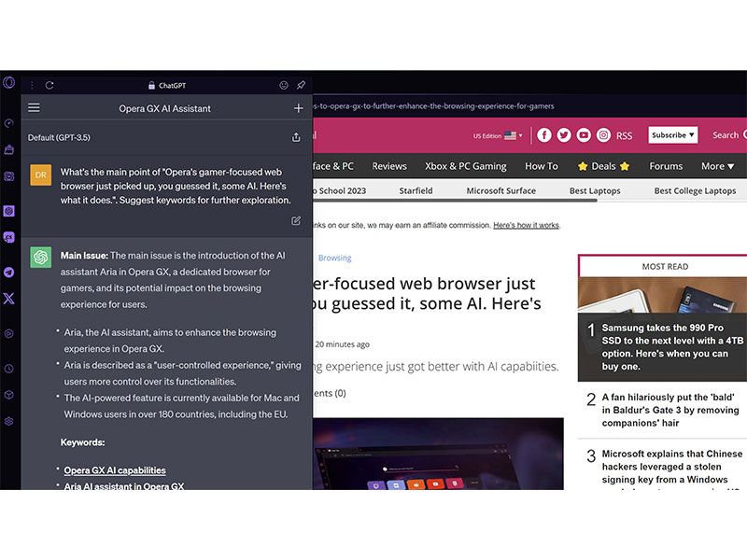Open History clock icon in sidebar
This screenshot has height=560, width=747.
pos(9,369)
